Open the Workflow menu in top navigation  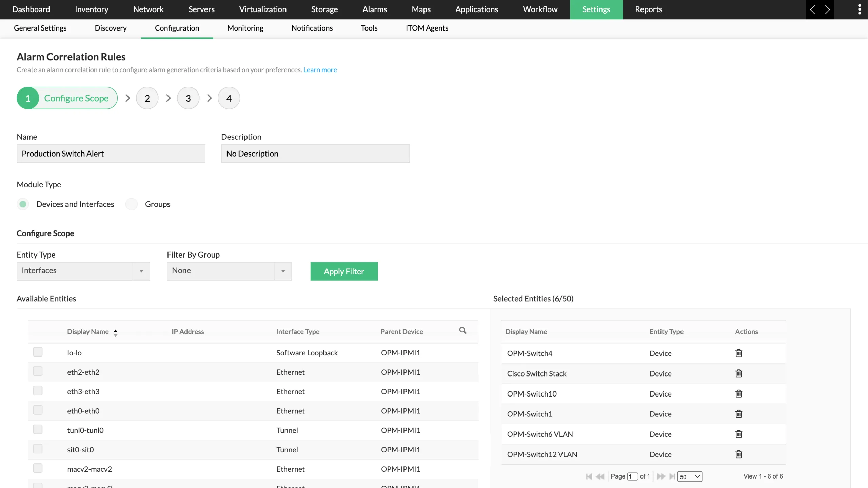point(540,9)
